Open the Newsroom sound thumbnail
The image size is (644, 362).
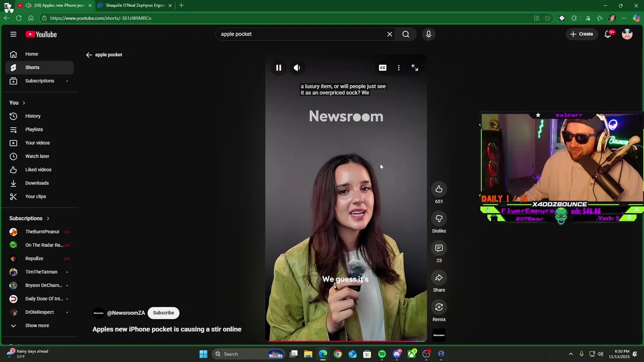[439, 335]
